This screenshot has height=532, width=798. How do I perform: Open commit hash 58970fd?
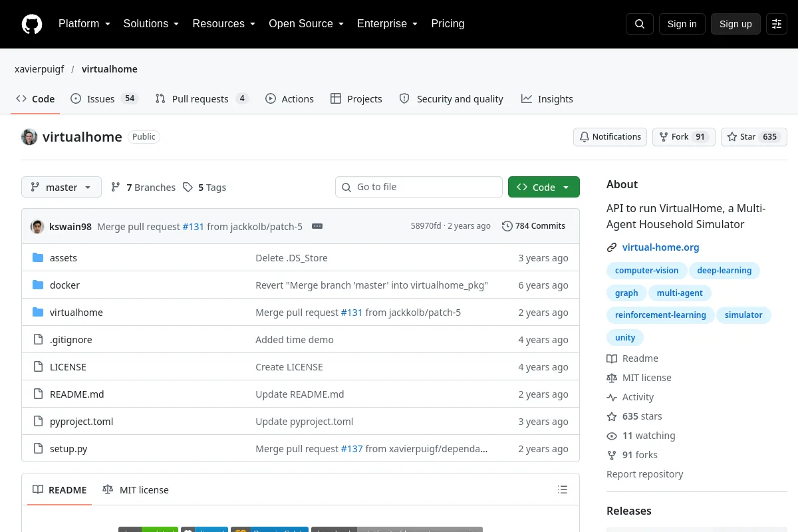(426, 226)
